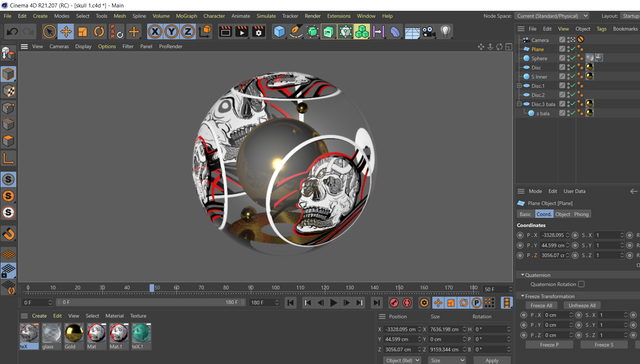The height and width of the screenshot is (364, 640).
Task: Open the MoGraph menu
Action: [186, 16]
